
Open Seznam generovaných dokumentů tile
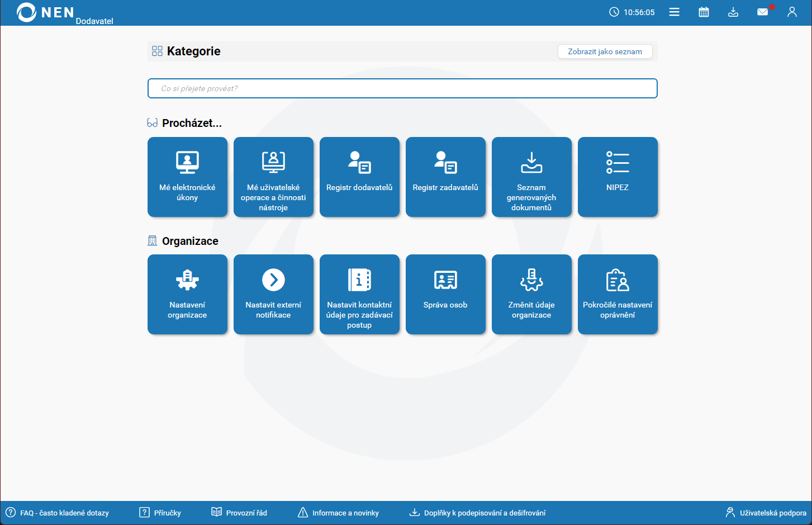(531, 177)
